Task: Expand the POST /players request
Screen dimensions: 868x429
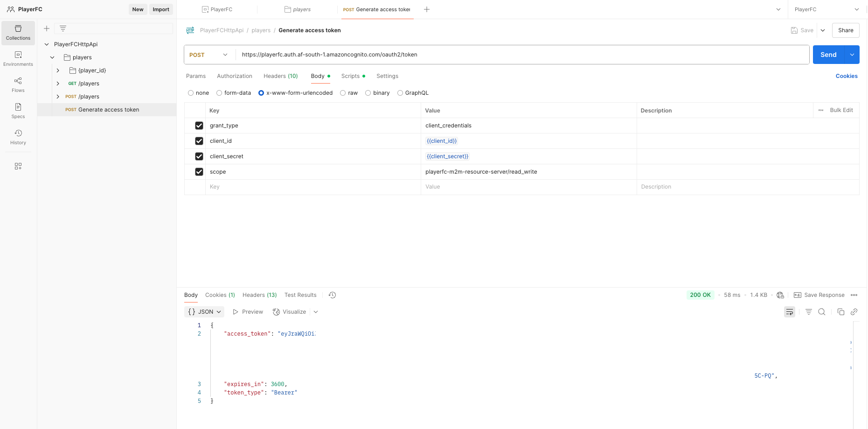Action: pyautogui.click(x=58, y=97)
